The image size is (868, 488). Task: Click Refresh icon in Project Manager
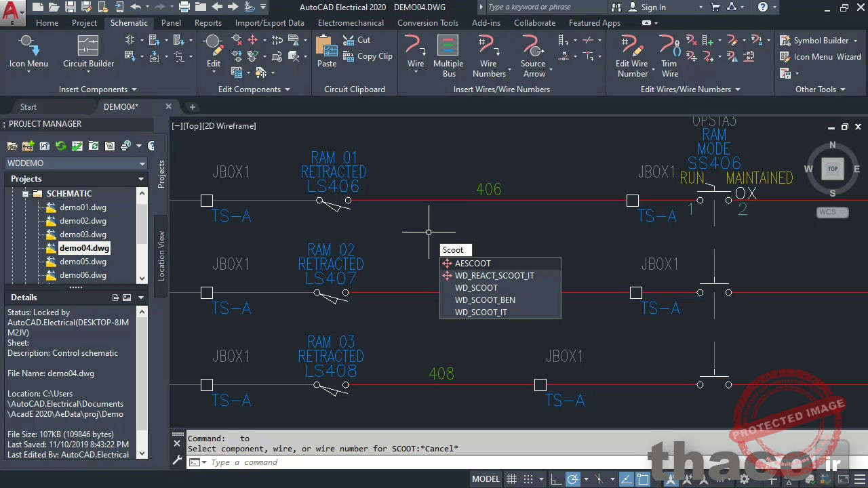[x=61, y=146]
